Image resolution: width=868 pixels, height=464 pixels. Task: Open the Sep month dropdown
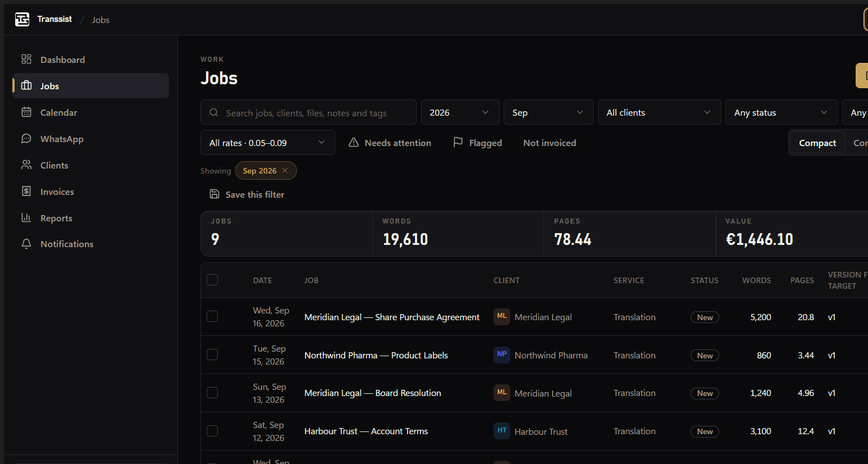click(x=548, y=112)
